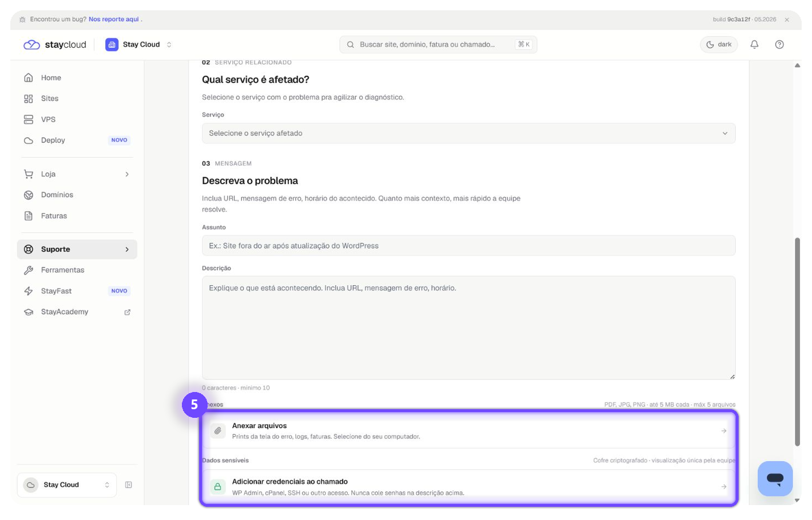Click the Faturas document icon

pyautogui.click(x=29, y=216)
